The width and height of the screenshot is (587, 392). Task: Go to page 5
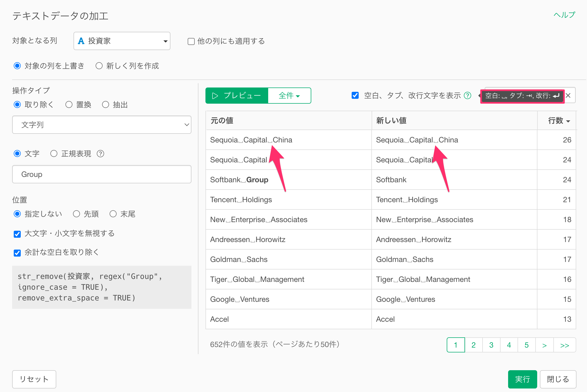(x=527, y=345)
